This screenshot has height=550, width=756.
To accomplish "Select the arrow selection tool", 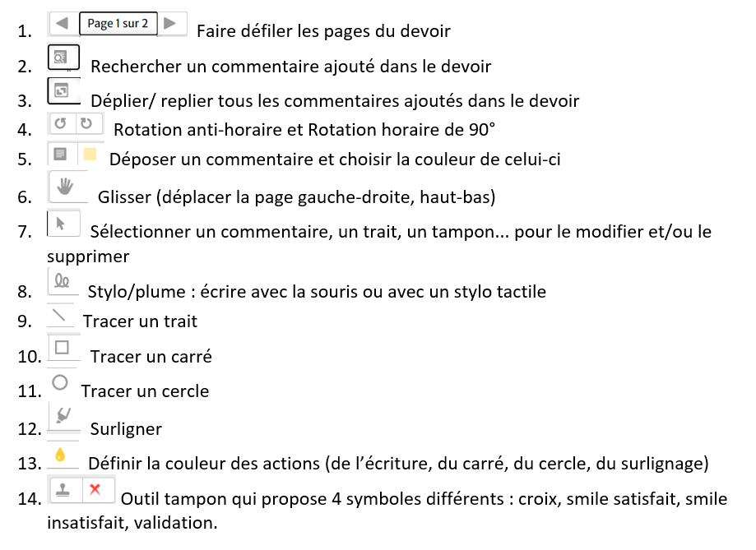I will point(58,223).
